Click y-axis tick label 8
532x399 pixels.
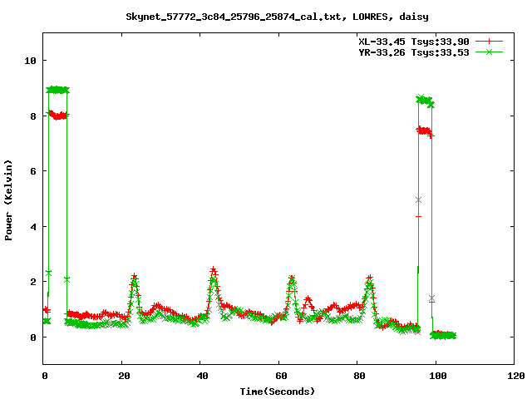click(33, 116)
